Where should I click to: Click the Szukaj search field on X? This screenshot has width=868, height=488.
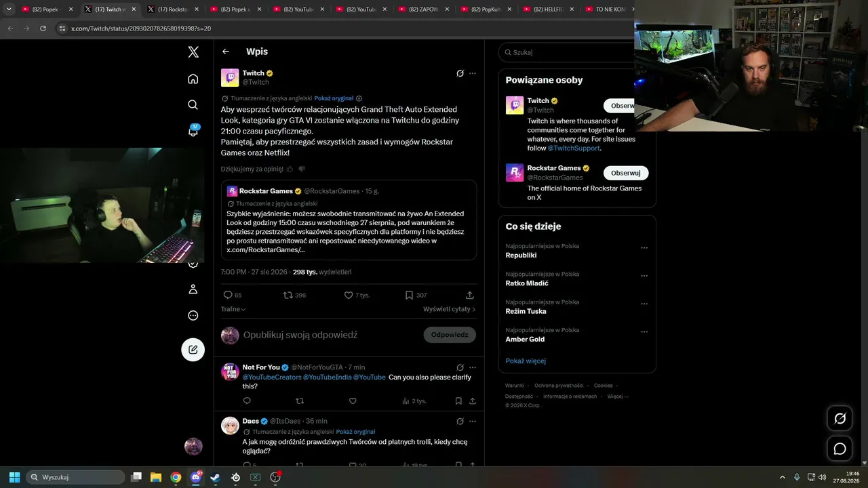(570, 52)
